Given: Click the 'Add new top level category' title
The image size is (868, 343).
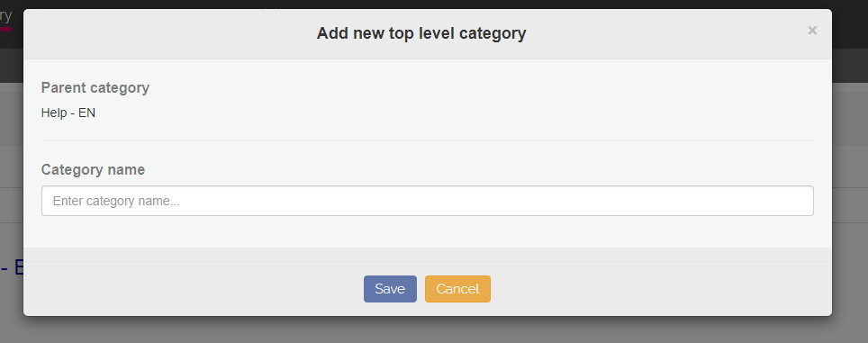Looking at the screenshot, I should pos(421,33).
